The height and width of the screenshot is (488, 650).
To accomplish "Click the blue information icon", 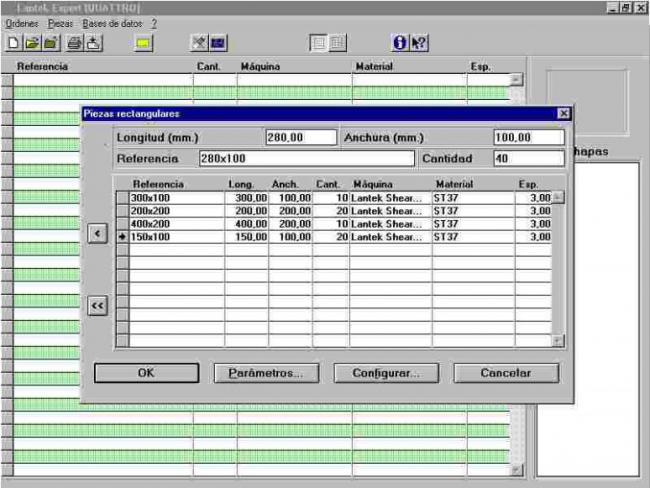I will 400,43.
